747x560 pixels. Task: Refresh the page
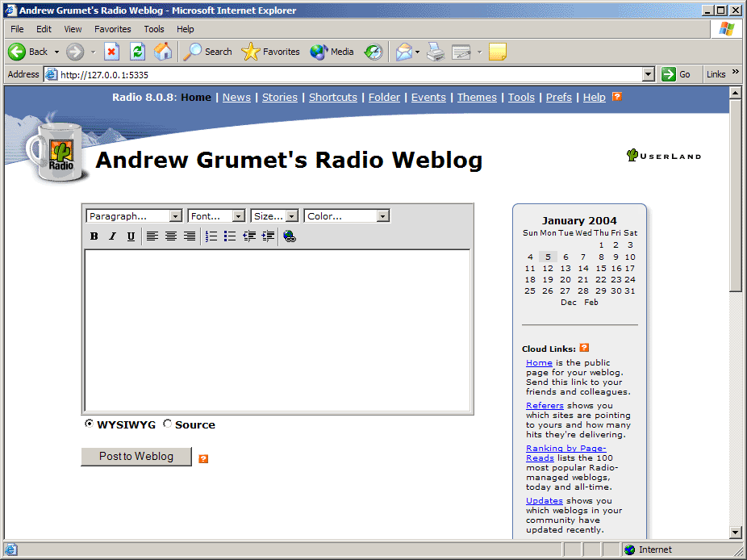point(138,52)
